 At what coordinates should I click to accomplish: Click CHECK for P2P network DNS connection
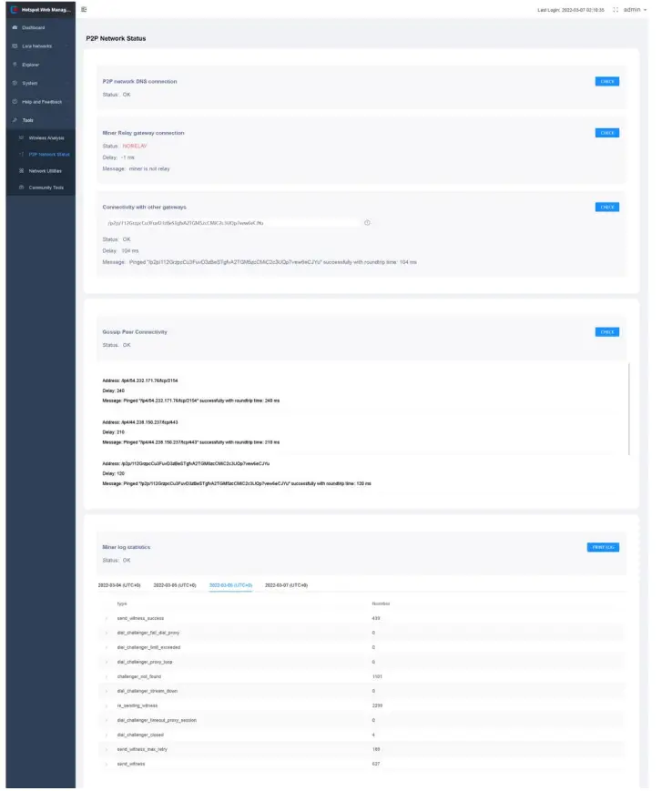pos(607,81)
